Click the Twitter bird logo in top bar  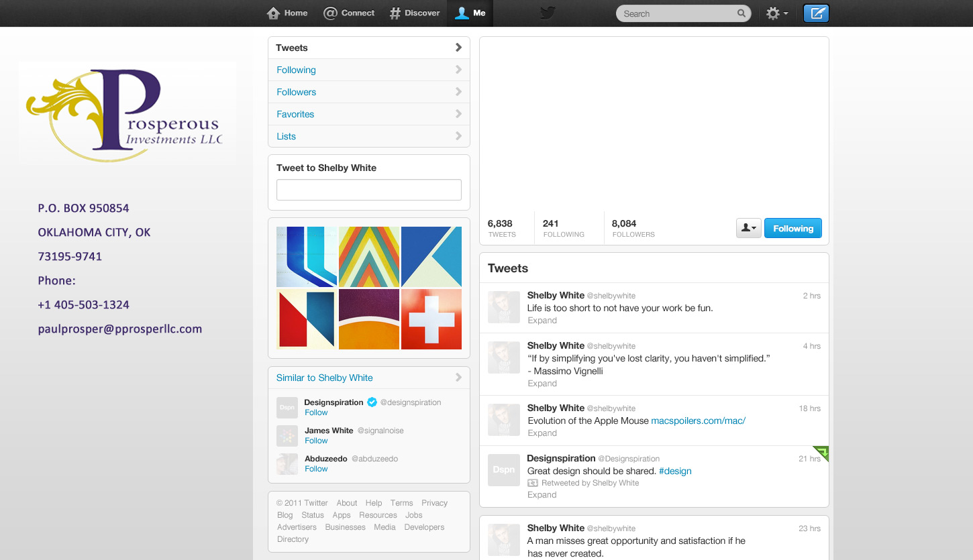coord(548,13)
